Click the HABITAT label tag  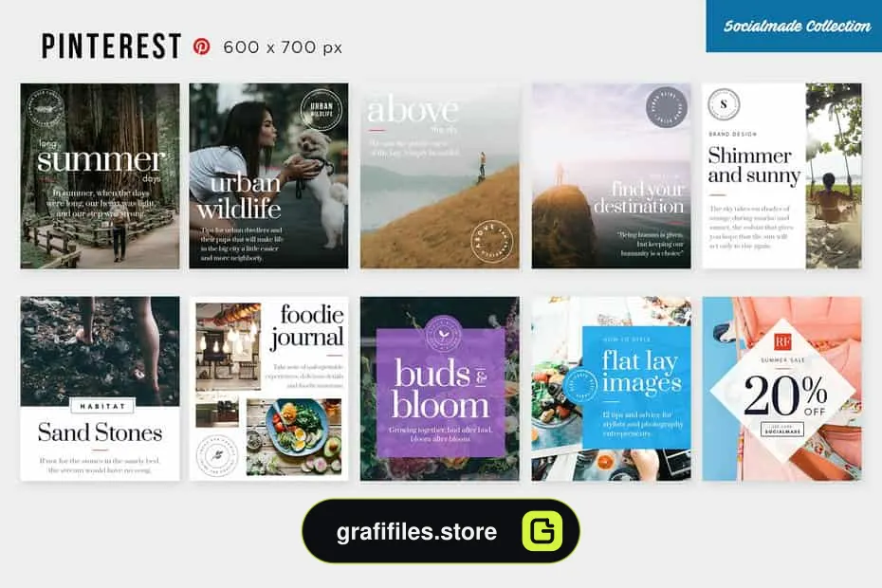(102, 406)
